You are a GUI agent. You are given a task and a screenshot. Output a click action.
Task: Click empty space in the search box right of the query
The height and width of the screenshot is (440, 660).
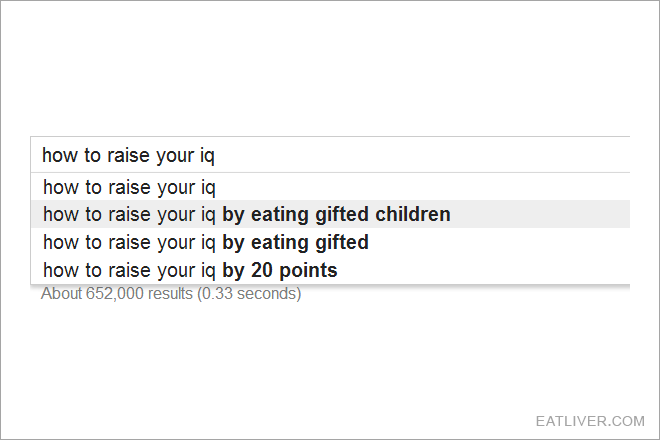pos(421,155)
